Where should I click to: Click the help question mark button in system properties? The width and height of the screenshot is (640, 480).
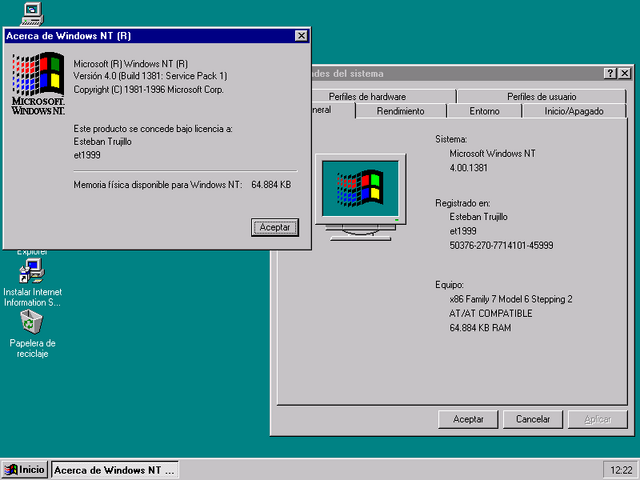pos(610,73)
